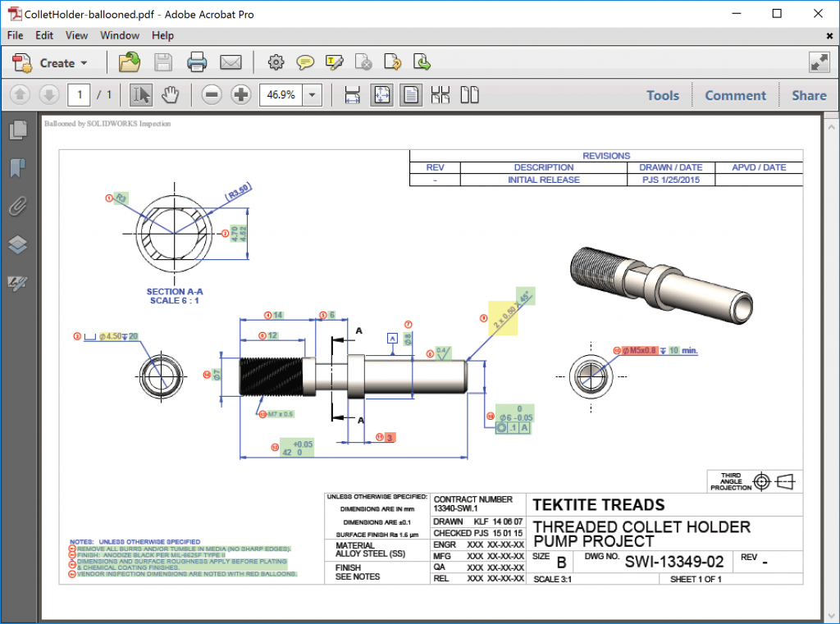Open the Edit menu

pos(44,35)
